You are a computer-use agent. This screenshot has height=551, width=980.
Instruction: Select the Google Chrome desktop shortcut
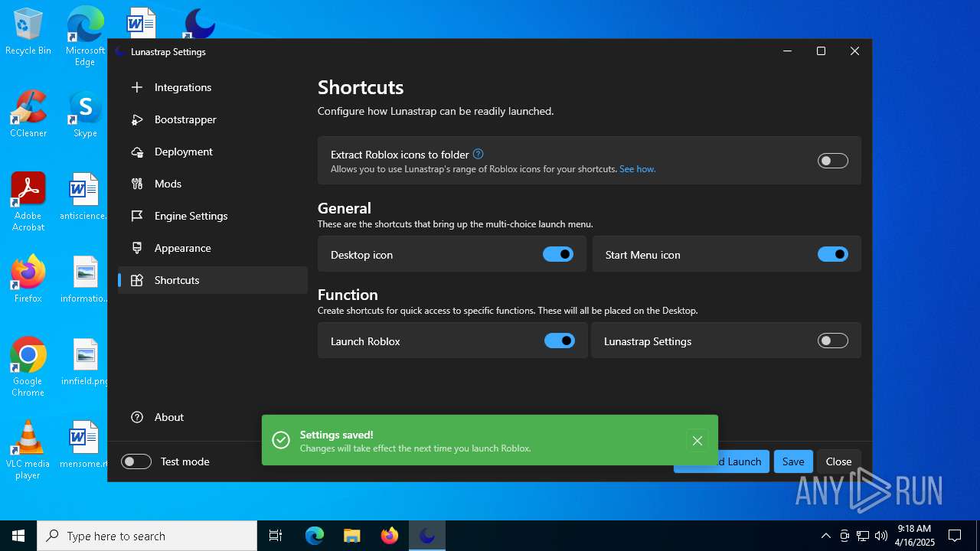tap(28, 367)
